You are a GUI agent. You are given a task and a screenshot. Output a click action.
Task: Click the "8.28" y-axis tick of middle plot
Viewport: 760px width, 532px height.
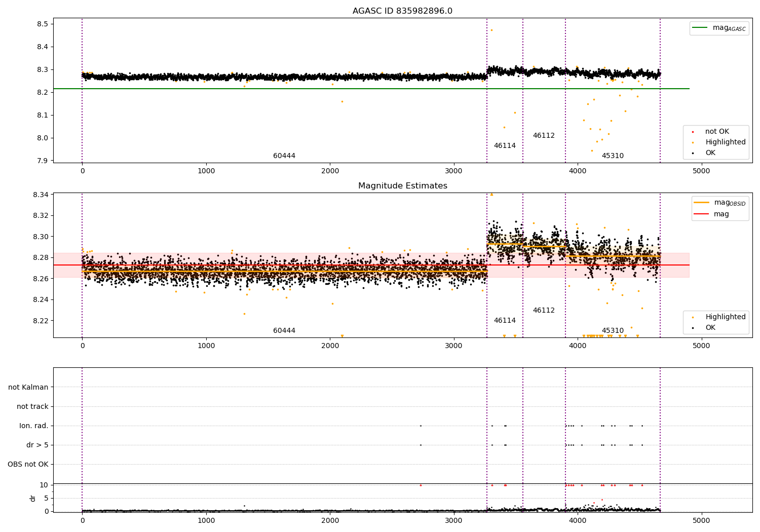(41, 257)
